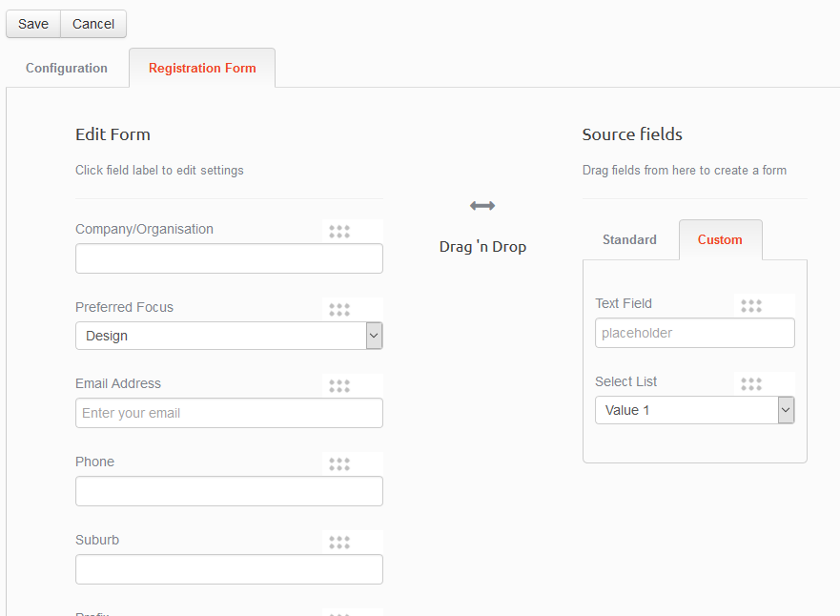Click the Phone field drag handle
Image resolution: width=840 pixels, height=616 pixels.
tap(339, 463)
